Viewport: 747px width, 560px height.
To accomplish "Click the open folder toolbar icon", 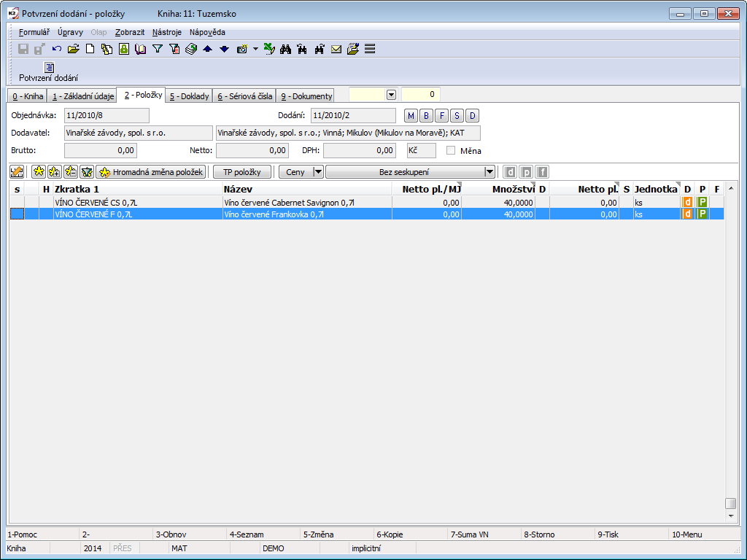I will (x=73, y=49).
